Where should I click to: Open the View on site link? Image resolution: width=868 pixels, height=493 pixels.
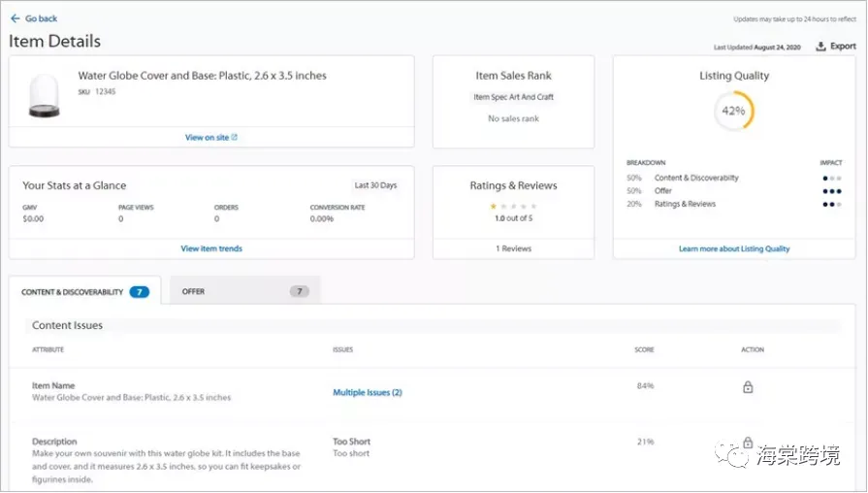tap(210, 138)
